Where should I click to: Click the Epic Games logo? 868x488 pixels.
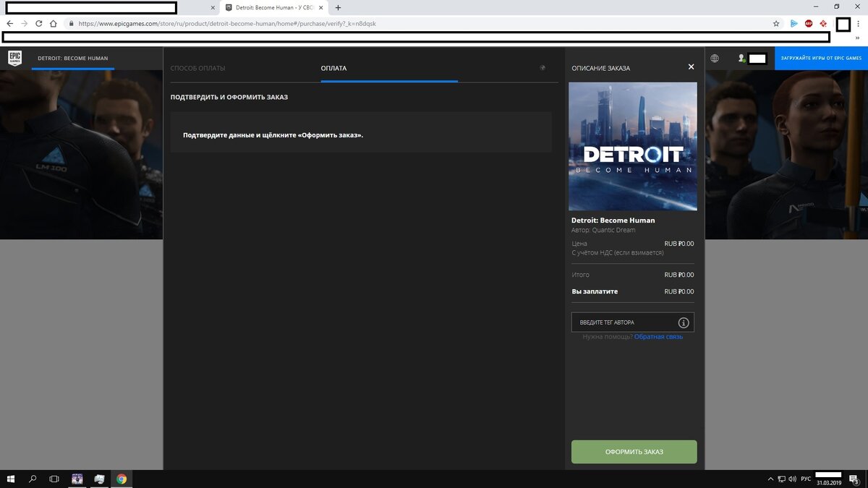14,59
